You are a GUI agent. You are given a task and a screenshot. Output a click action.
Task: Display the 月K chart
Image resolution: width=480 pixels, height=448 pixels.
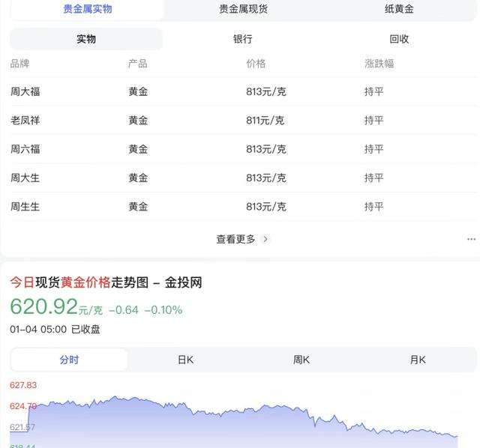point(418,360)
